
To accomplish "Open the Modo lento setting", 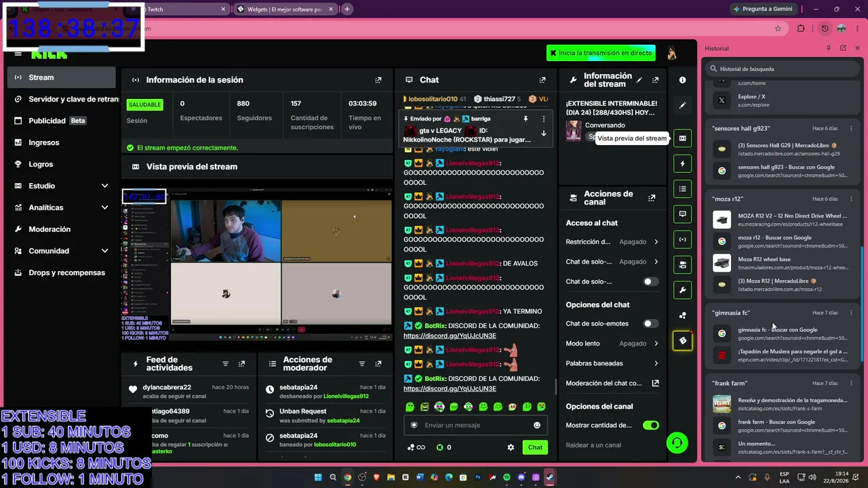I will click(612, 344).
